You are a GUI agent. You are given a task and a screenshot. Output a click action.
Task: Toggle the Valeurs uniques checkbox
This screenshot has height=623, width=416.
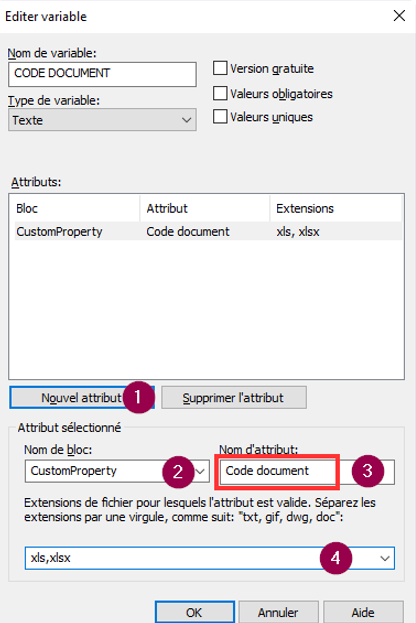point(220,117)
